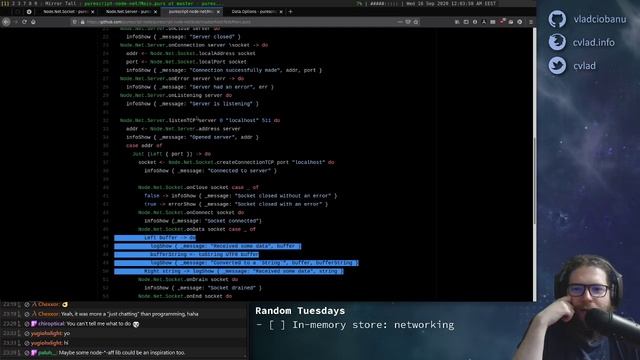Screen dimensions: 640x360
Task: Click the '[ ]' In-memory store: networking checkbox
Action: (x=277, y=325)
